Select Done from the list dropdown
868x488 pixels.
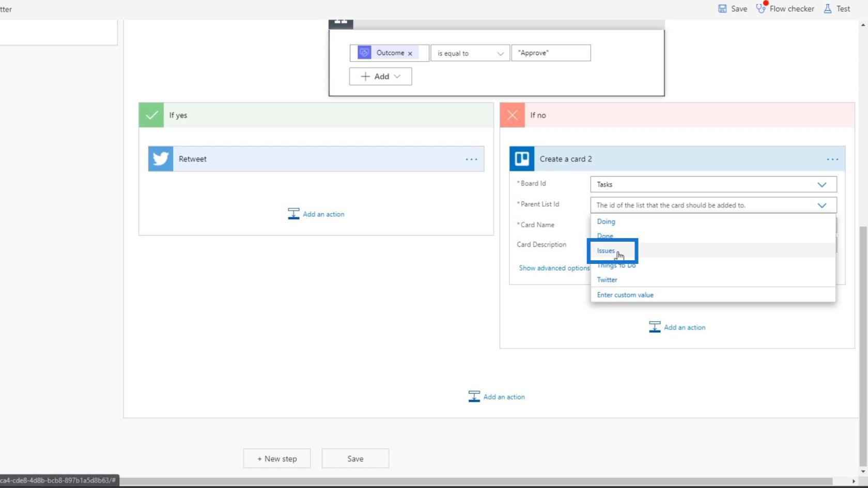[605, 236]
